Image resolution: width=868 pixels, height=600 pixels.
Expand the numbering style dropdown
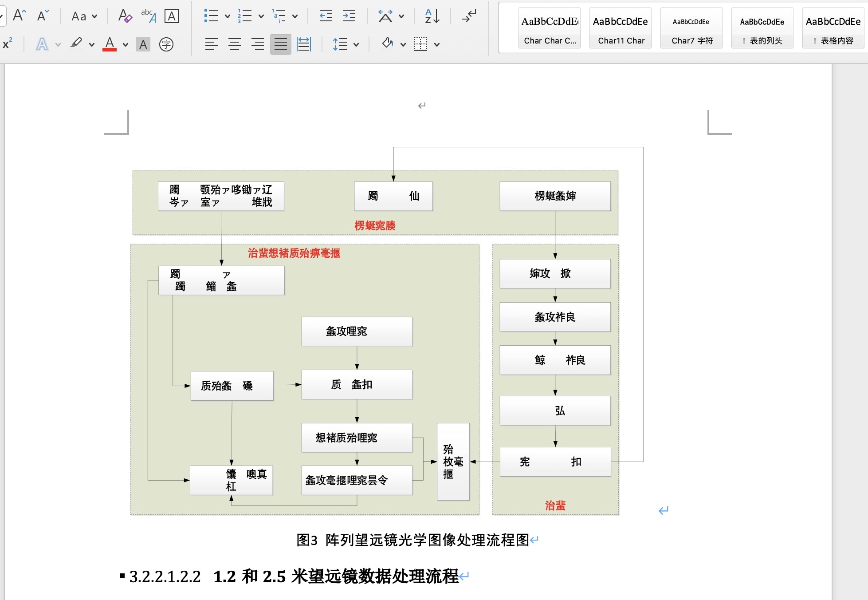pyautogui.click(x=261, y=16)
